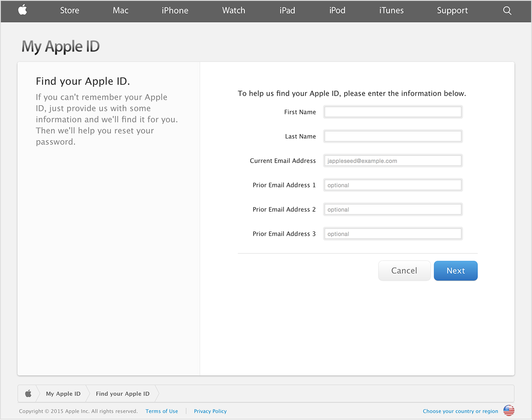The width and height of the screenshot is (532, 420).
Task: Click the Prior Email Address 2 field
Action: tap(393, 210)
